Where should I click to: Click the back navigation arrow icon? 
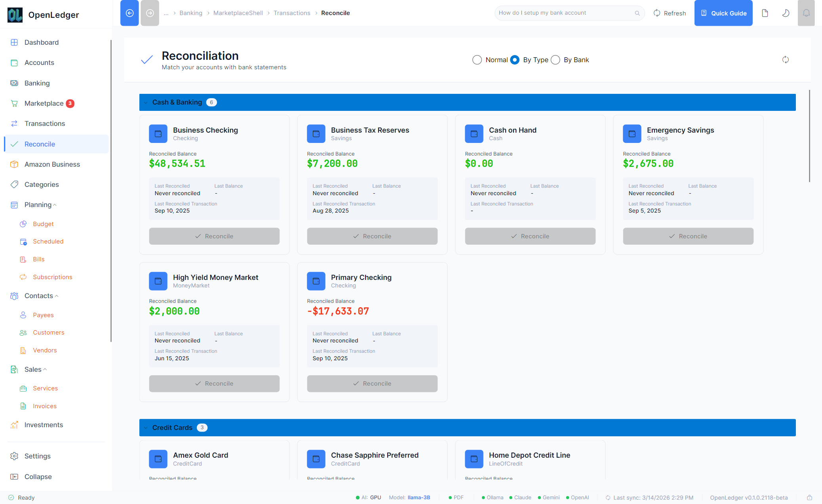coord(129,13)
